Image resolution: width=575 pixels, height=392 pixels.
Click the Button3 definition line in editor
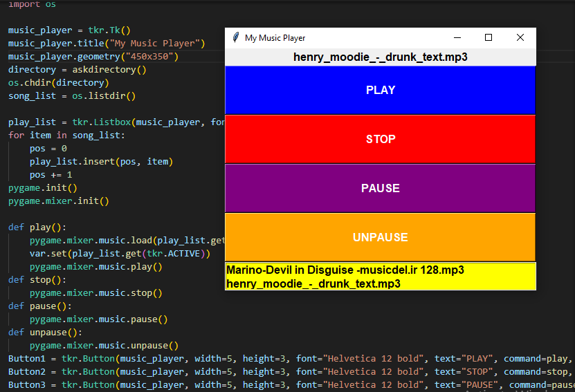291,385
